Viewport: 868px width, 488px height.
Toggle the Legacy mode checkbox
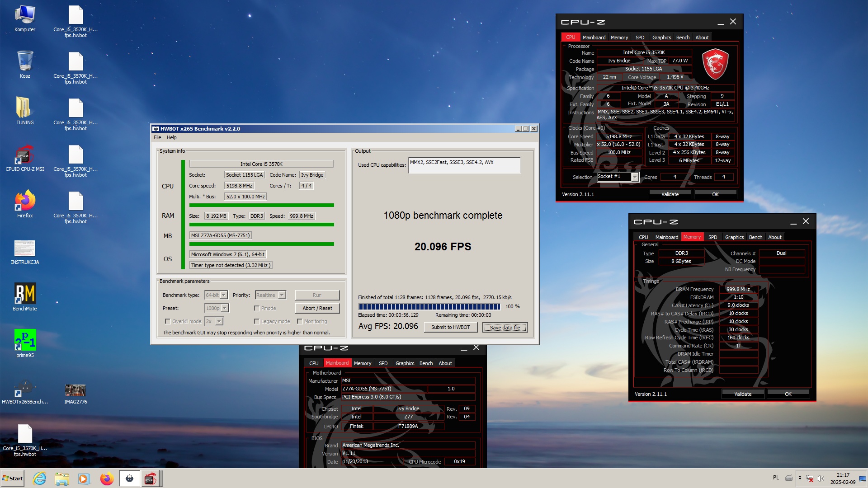coord(257,321)
